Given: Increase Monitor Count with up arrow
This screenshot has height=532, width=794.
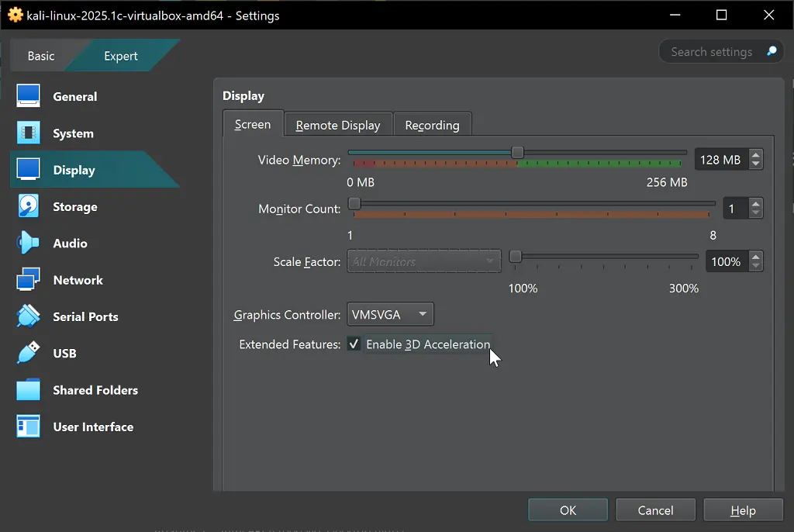Looking at the screenshot, I should coord(756,204).
